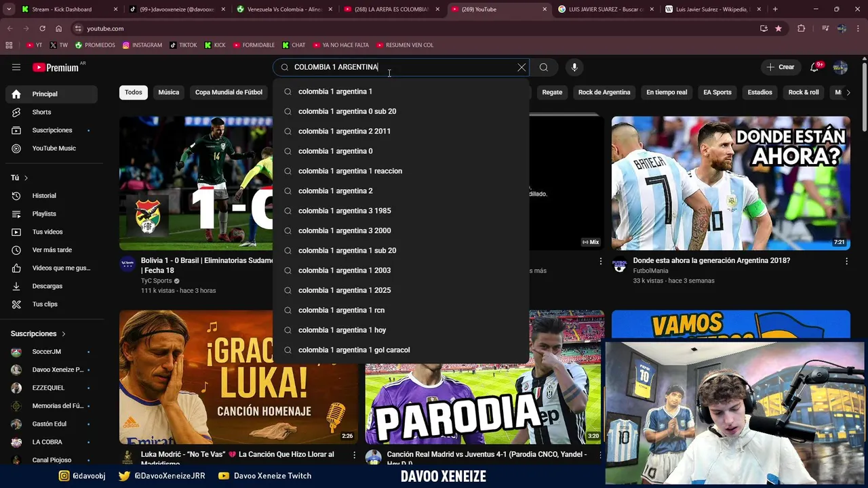
Task: Reload the page with browser refresh
Action: (x=42, y=28)
